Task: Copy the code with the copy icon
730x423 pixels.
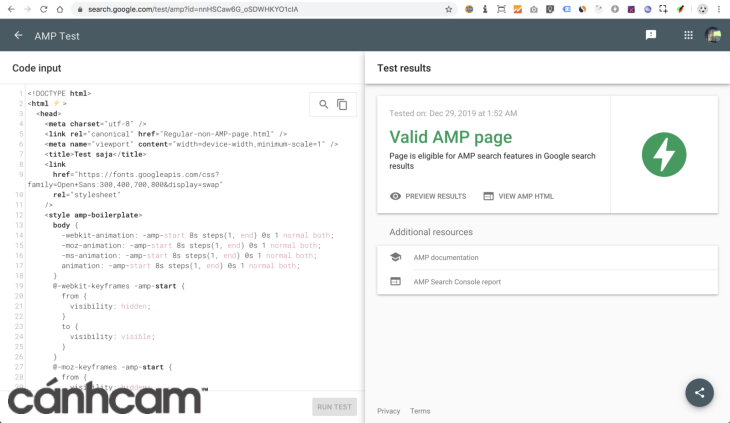Action: 342,104
